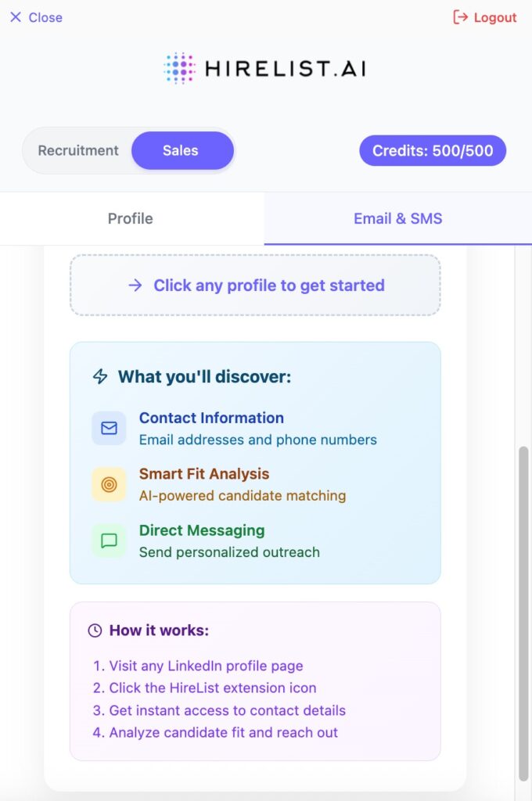Click the lightning bolt discover icon
This screenshot has width=532, height=801.
[x=100, y=377]
